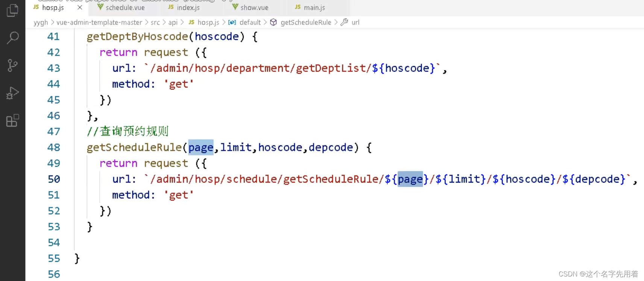Click line number 41 in gutter
The image size is (644, 281).
53,37
